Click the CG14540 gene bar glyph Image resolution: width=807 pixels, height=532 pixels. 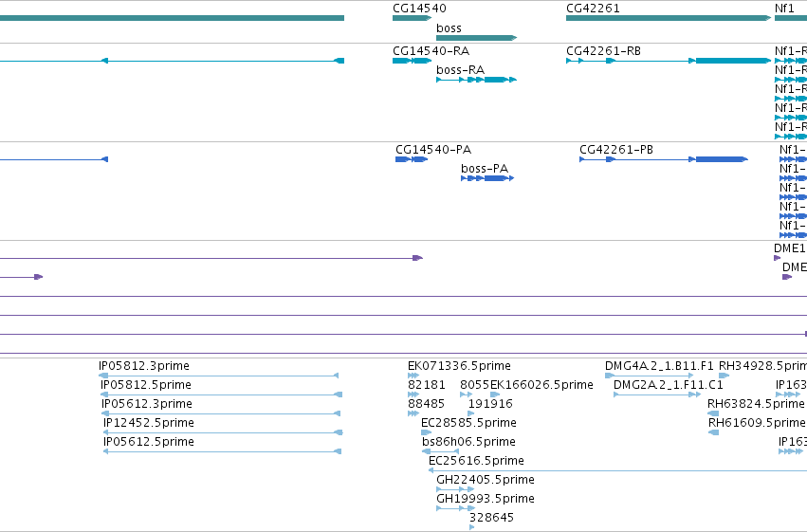[x=412, y=18]
